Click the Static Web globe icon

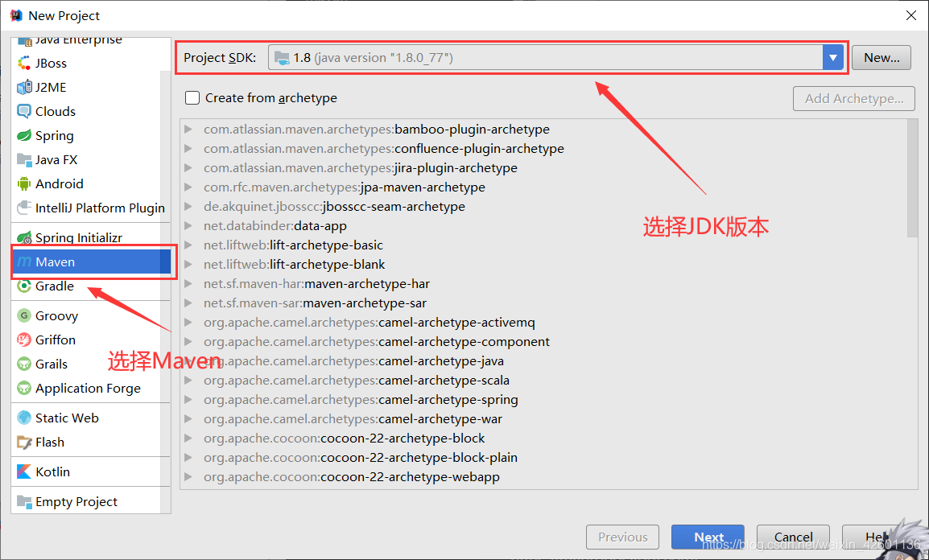pyautogui.click(x=24, y=418)
